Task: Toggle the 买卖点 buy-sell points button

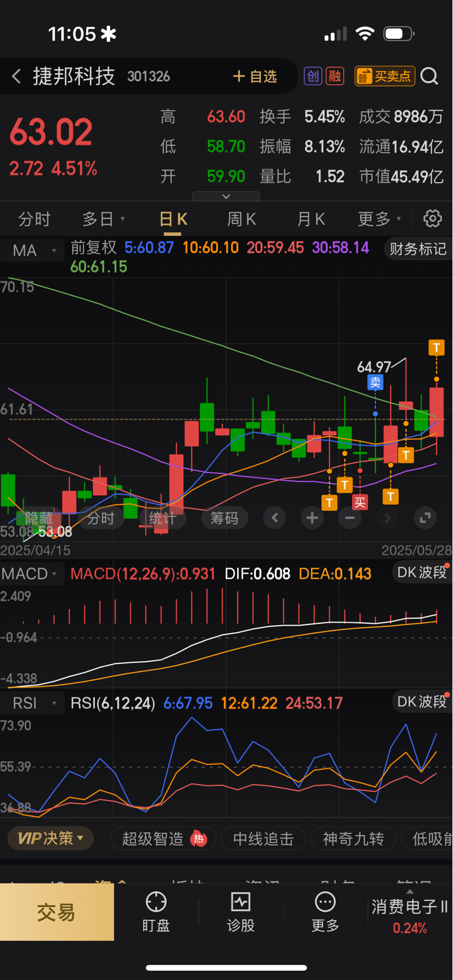Action: pyautogui.click(x=385, y=76)
